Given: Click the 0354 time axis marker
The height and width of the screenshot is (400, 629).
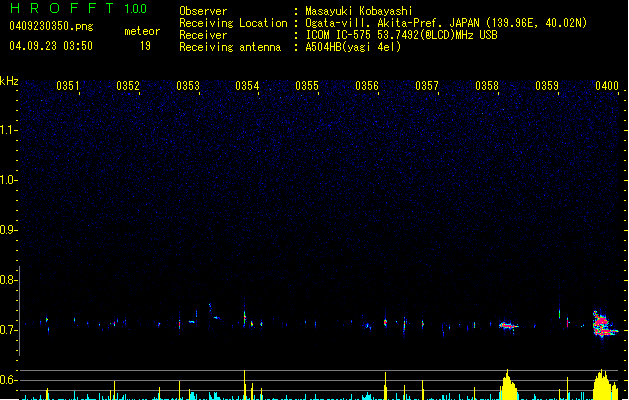Looking at the screenshot, I should (247, 85).
